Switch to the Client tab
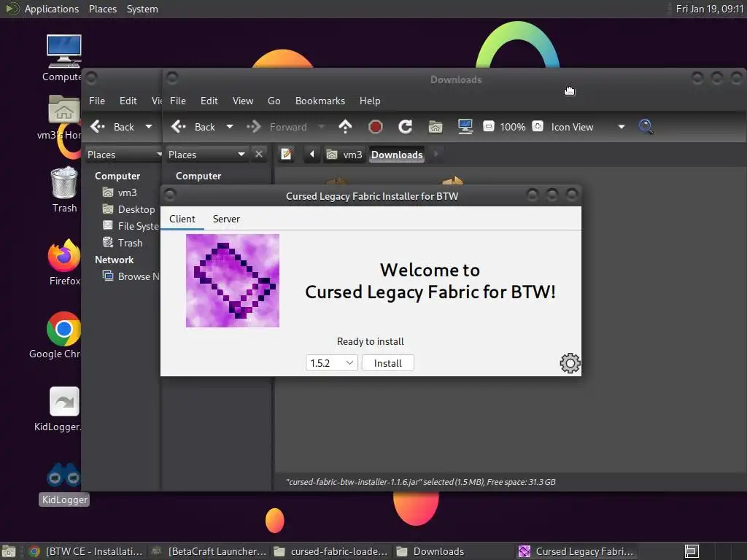747x560 pixels. (182, 219)
